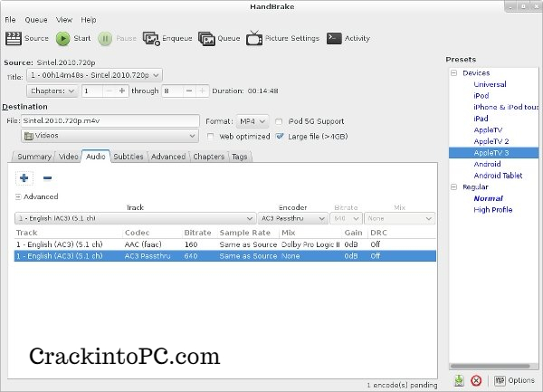Select the Universal preset
Image resolution: width=543 pixels, height=392 pixels.
490,84
